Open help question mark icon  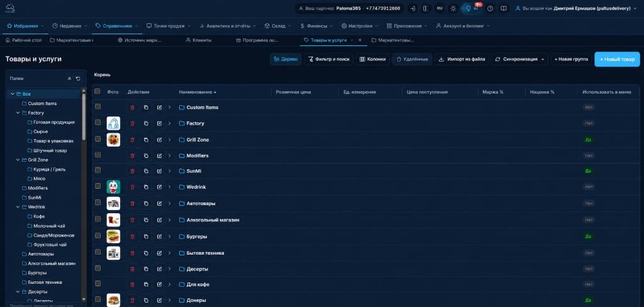pyautogui.click(x=490, y=8)
